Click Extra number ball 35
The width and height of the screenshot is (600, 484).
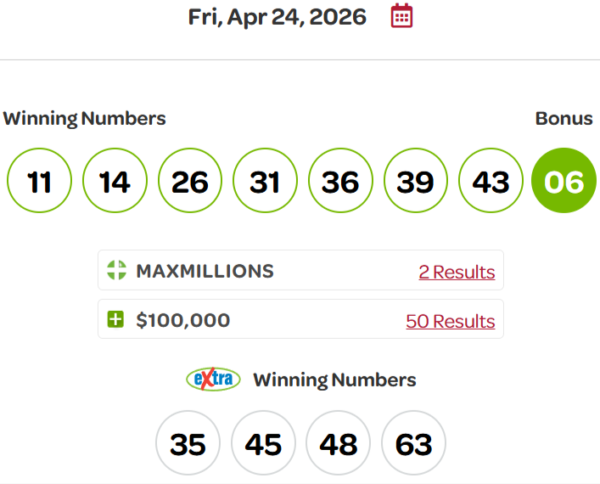point(188,443)
